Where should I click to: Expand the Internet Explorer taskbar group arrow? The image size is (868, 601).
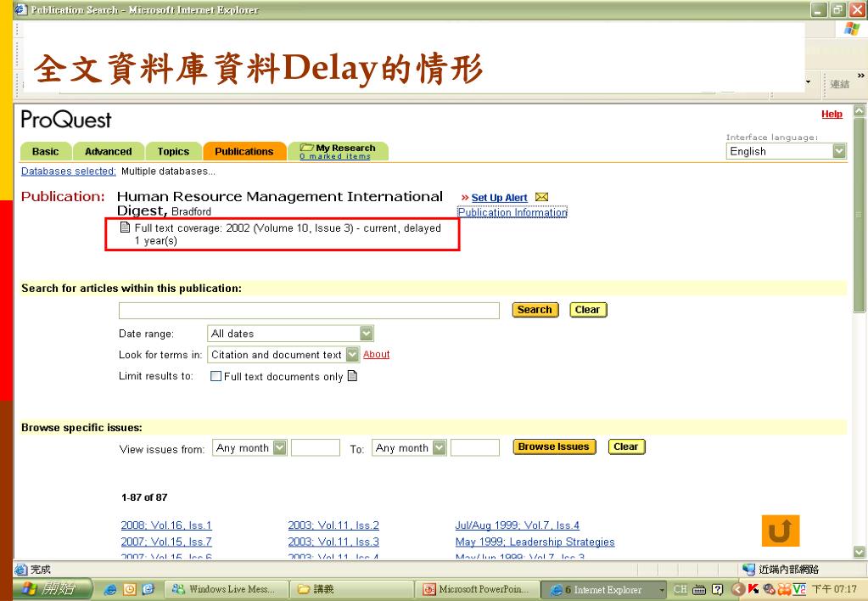(x=662, y=590)
